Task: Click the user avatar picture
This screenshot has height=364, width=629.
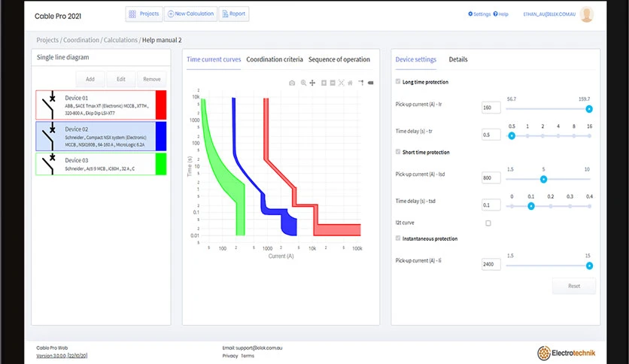Action: click(586, 14)
